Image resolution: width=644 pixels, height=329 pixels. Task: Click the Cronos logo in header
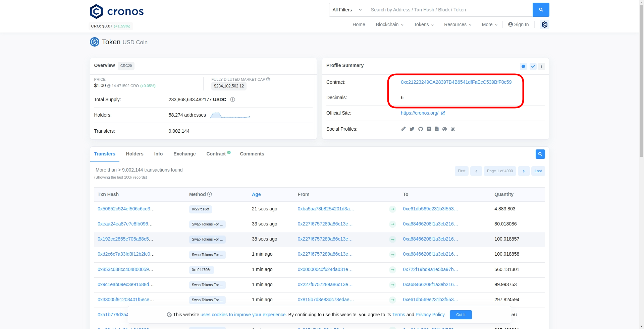tap(117, 11)
